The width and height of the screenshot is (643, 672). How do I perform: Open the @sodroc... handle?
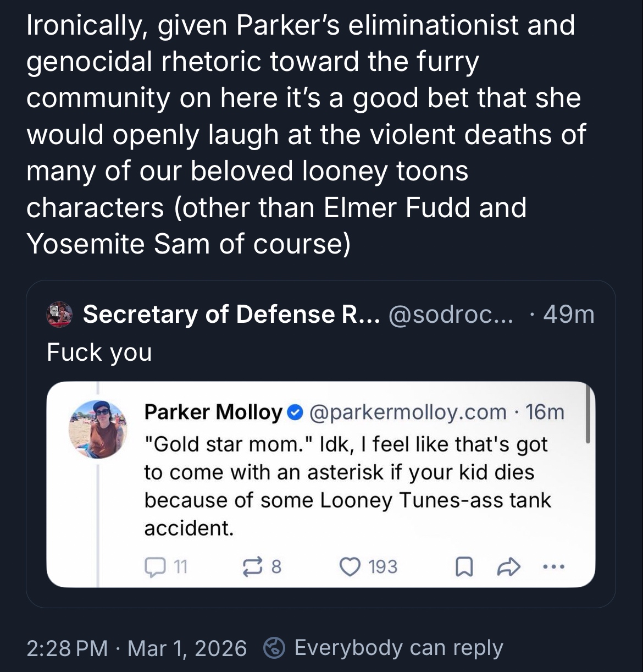coord(451,315)
